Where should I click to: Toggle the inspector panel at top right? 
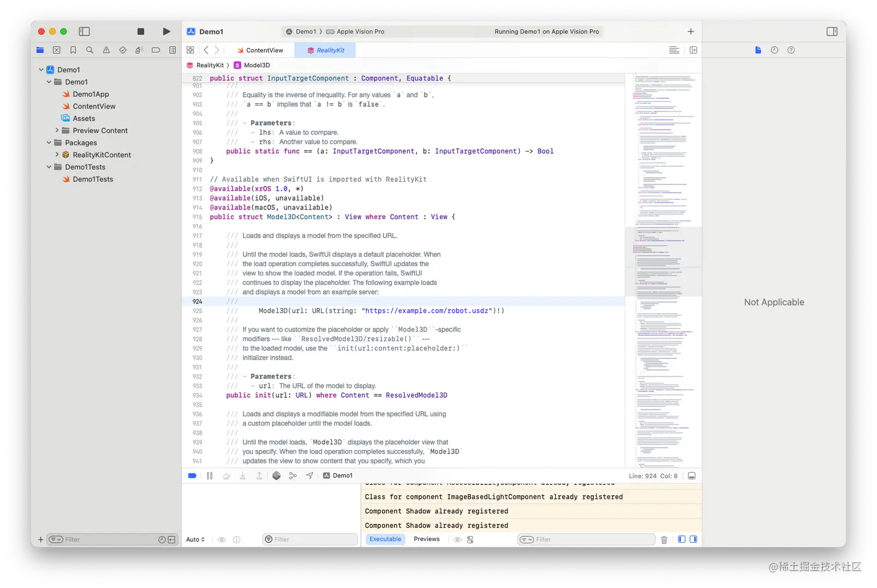[x=832, y=31]
